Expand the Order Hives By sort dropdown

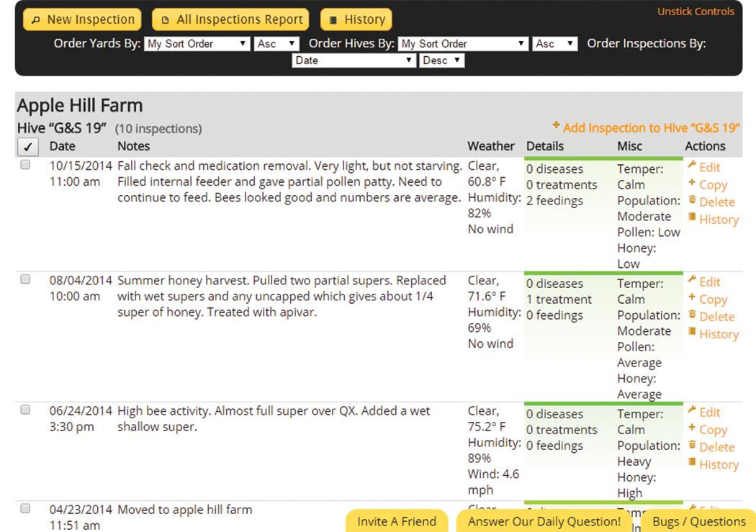(x=464, y=44)
